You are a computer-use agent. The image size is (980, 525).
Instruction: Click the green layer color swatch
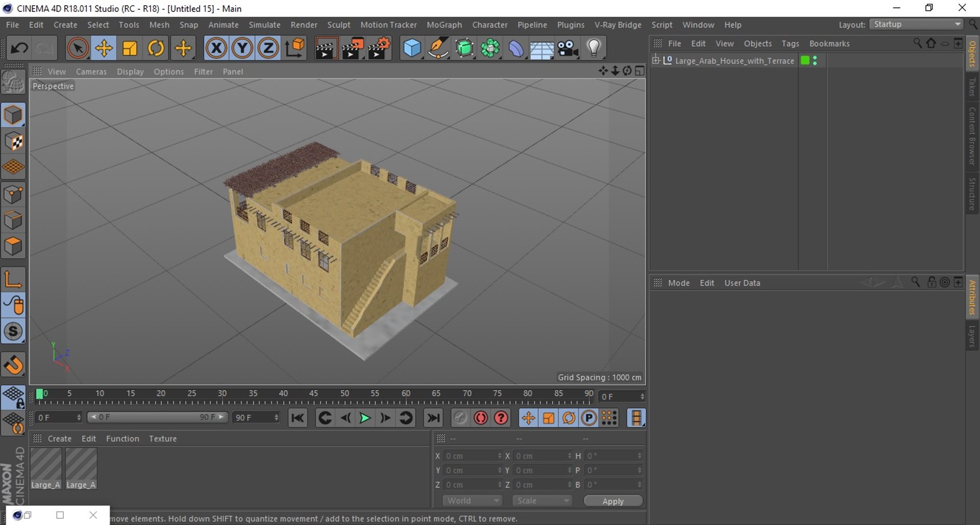coord(805,60)
